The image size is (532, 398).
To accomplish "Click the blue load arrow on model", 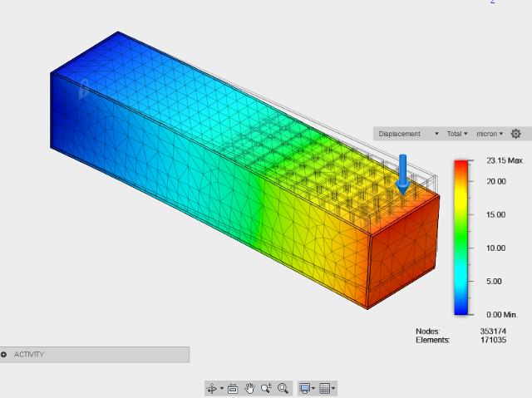I will [403, 174].
